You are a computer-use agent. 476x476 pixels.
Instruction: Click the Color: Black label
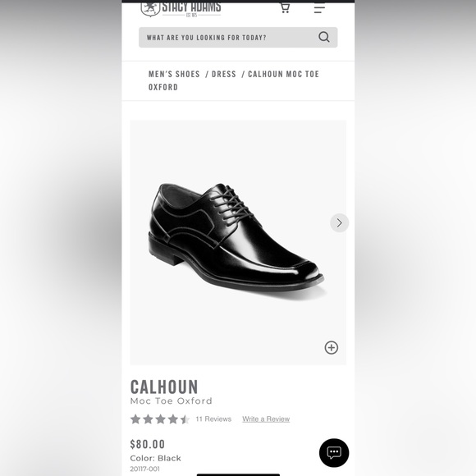(155, 458)
